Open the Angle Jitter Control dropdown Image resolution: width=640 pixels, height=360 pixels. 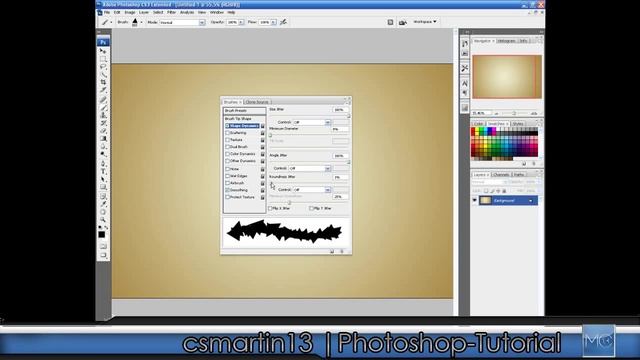point(310,169)
